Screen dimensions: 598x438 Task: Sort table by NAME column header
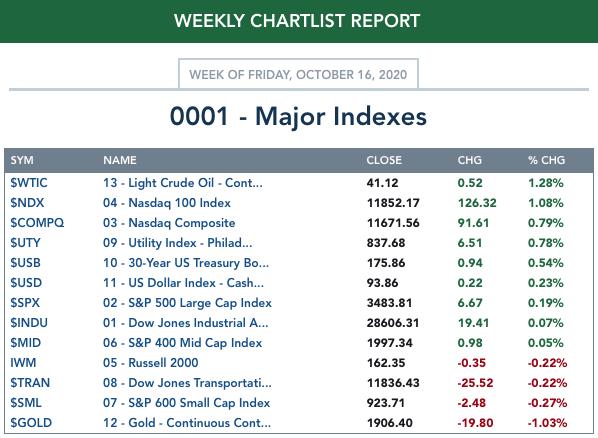click(x=119, y=160)
